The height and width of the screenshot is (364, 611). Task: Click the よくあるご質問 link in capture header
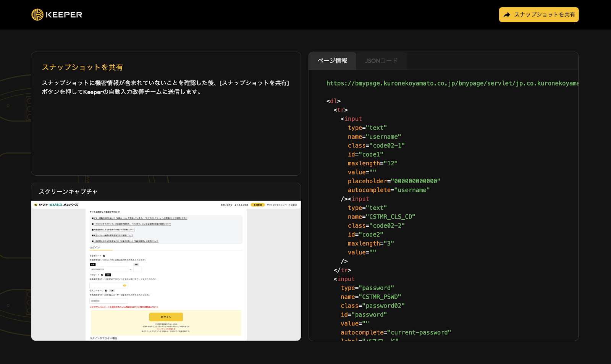pyautogui.click(x=241, y=205)
